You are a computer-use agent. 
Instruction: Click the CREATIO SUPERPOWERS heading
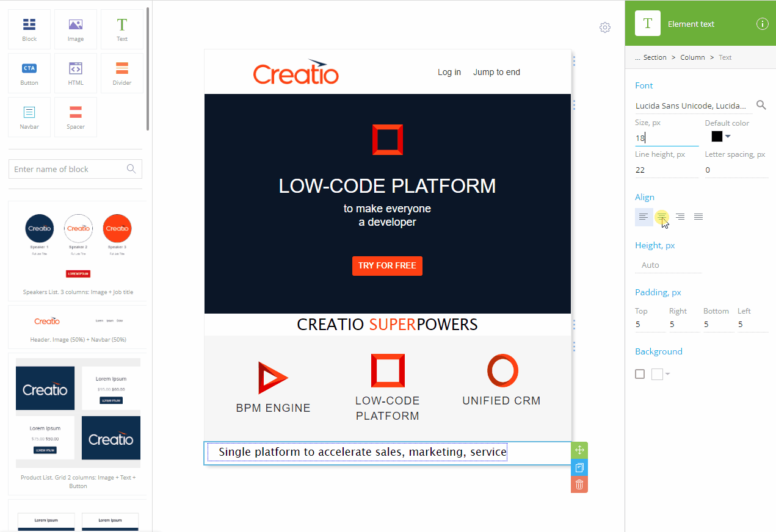coord(387,325)
